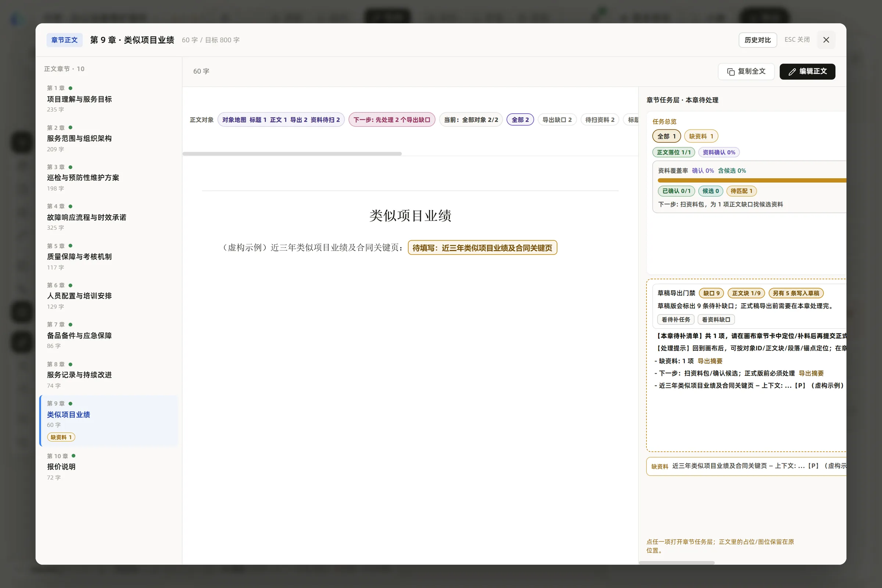Viewport: 882px width, 588px height.
Task: Click the 章节正文 tag
Action: pyautogui.click(x=64, y=40)
